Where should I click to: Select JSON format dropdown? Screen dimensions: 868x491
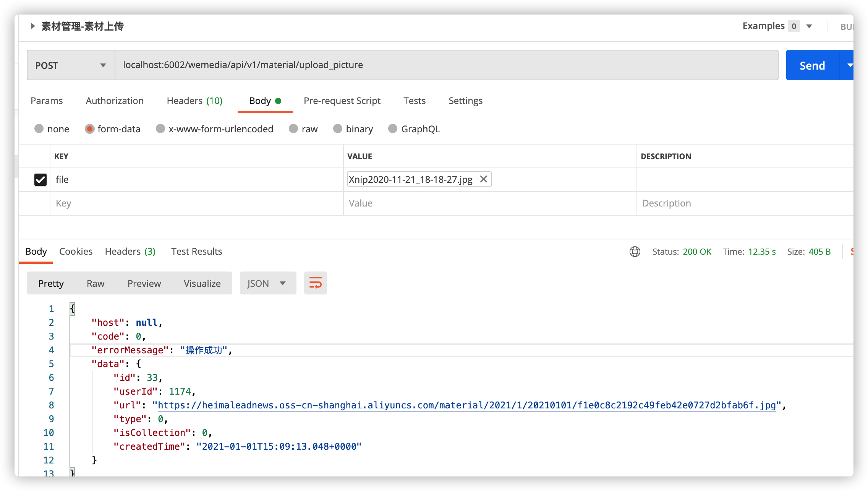[266, 283]
